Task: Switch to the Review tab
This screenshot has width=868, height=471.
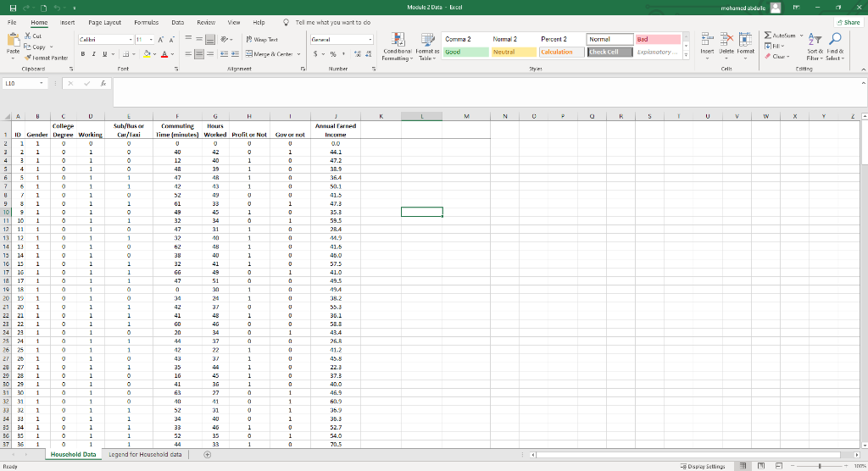Action: [206, 23]
